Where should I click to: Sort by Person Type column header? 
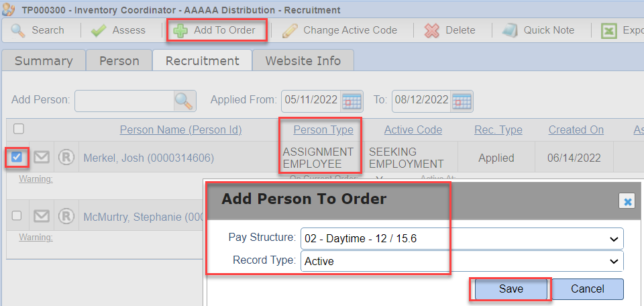[x=323, y=130]
